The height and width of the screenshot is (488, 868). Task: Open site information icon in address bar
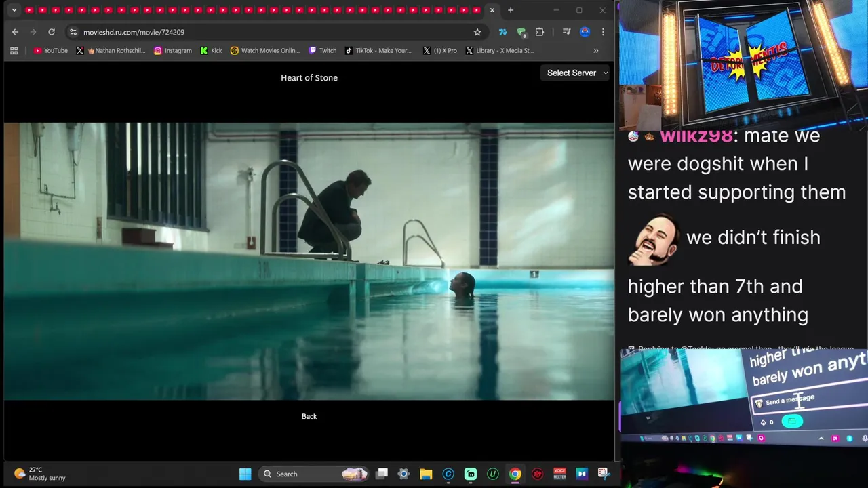[73, 32]
